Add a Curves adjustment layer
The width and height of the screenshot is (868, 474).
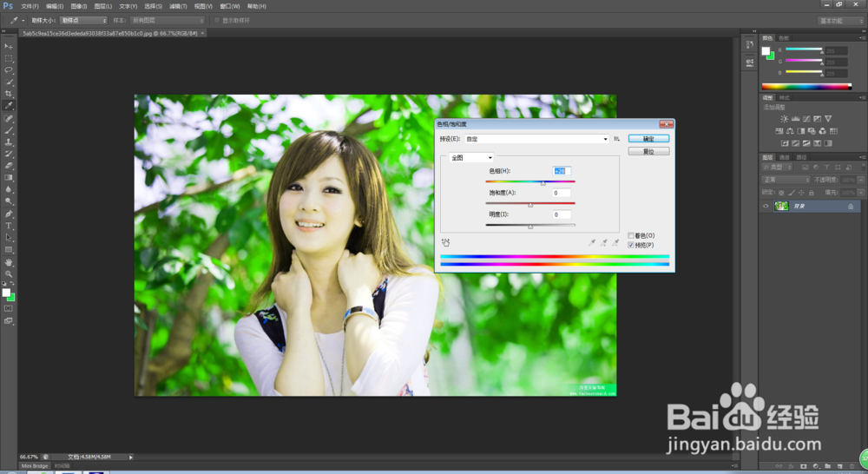click(806, 118)
